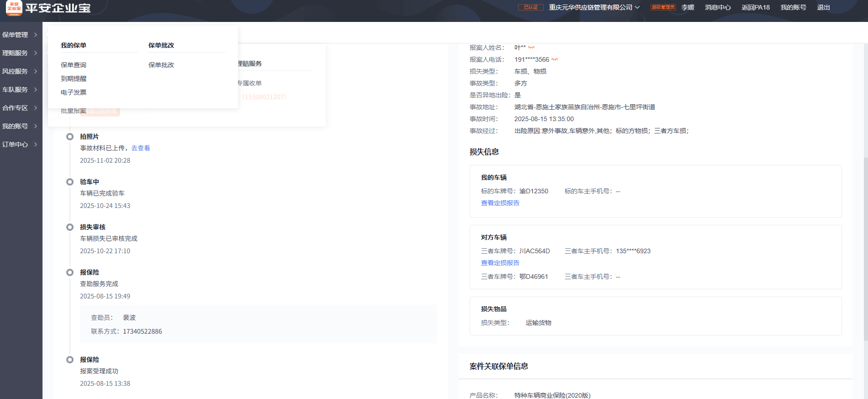Expand the 风控服务 sidebar menu arrow
Viewport: 868px width, 399px height.
click(36, 71)
